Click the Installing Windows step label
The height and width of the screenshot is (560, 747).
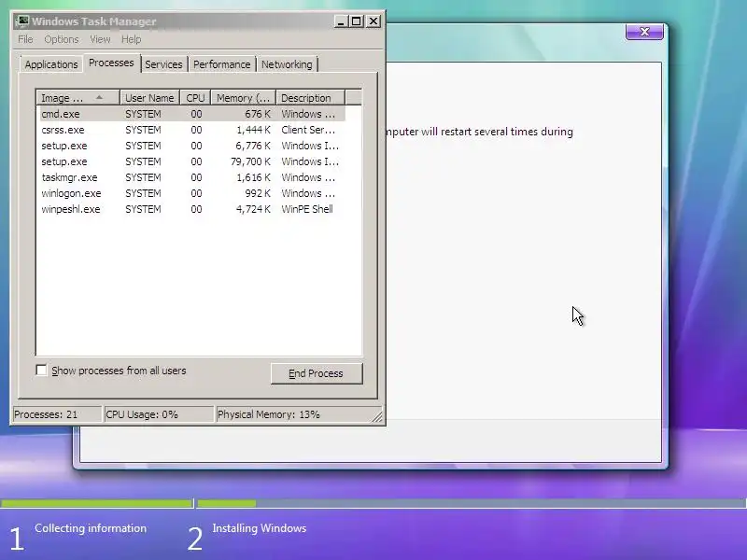[260, 528]
